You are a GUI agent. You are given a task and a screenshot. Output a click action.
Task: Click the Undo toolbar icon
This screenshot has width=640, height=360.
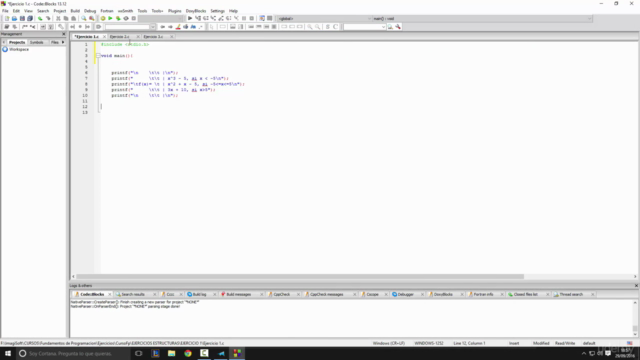pyautogui.click(x=40, y=18)
